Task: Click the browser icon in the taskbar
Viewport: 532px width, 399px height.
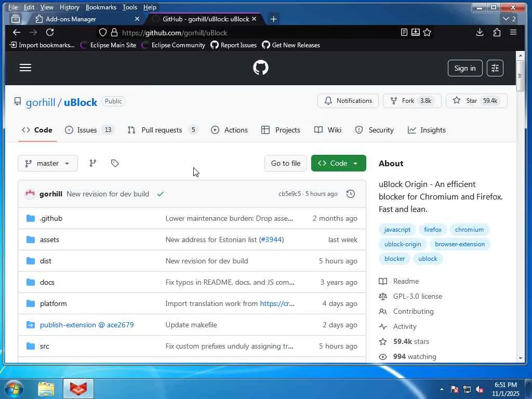Action: tap(78, 389)
